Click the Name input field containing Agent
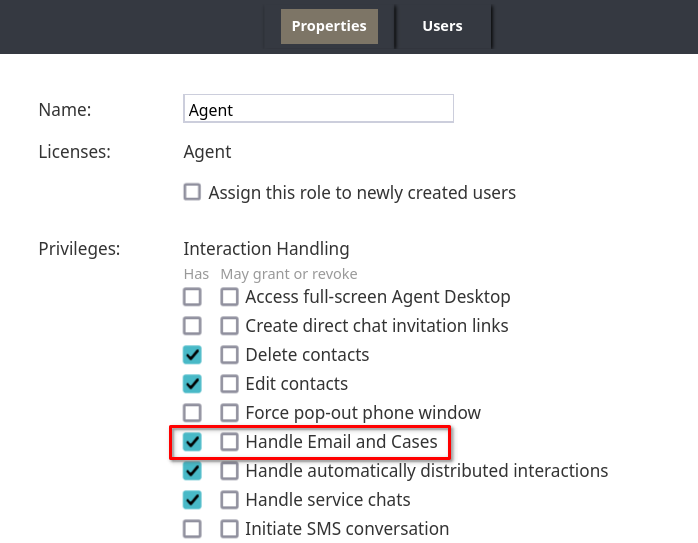The height and width of the screenshot is (543, 698). click(x=318, y=109)
